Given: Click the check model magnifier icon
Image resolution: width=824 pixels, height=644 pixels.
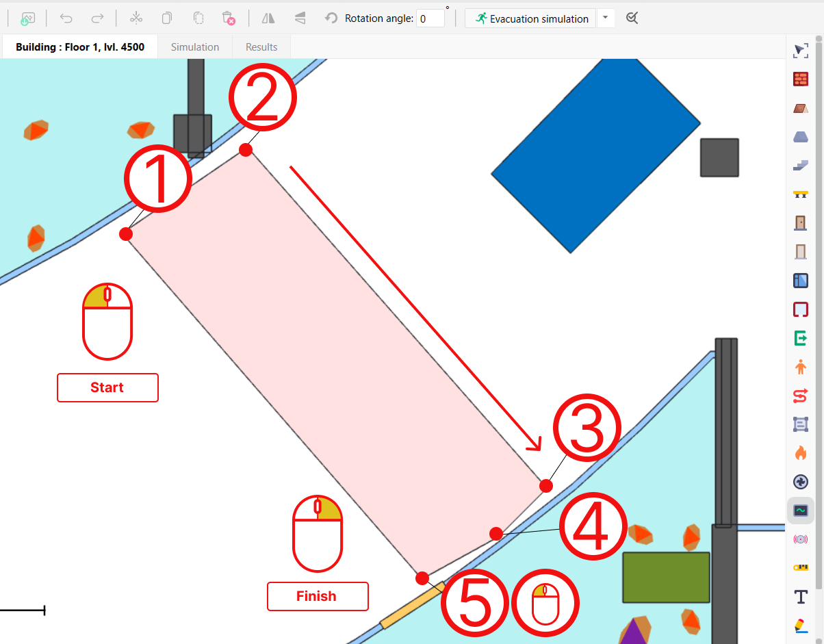Looking at the screenshot, I should [x=632, y=18].
